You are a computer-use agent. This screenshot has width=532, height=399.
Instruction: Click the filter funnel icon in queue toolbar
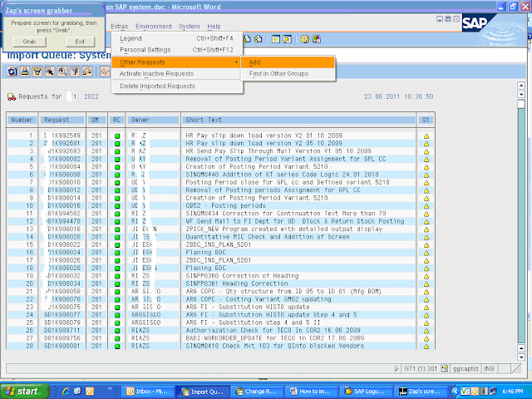[75, 71]
